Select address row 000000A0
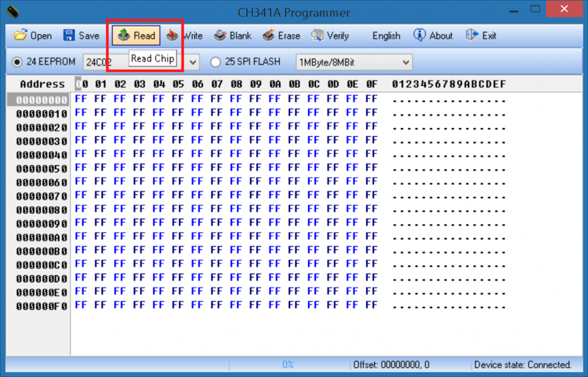The width and height of the screenshot is (588, 377). click(41, 238)
